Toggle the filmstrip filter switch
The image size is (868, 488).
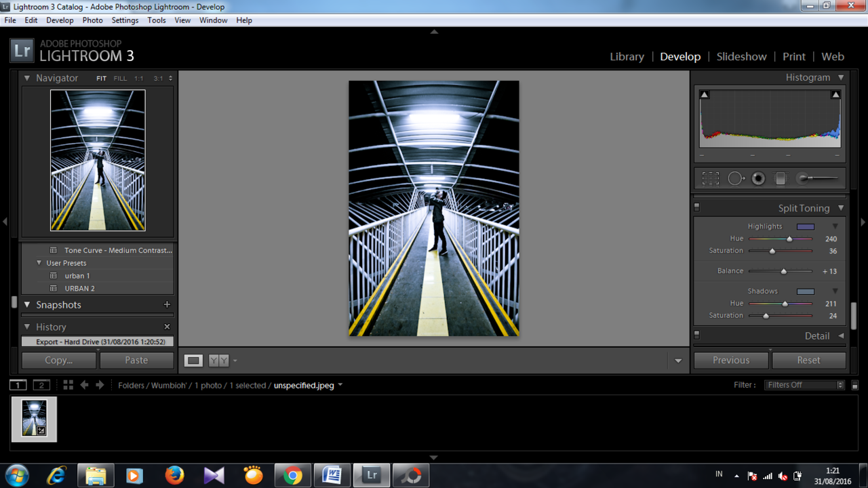point(854,386)
